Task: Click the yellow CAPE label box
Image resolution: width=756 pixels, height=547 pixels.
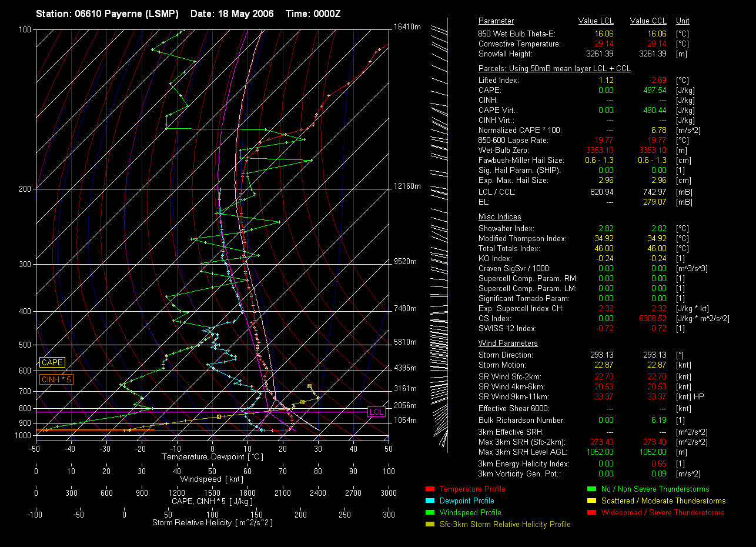Action: (x=52, y=362)
